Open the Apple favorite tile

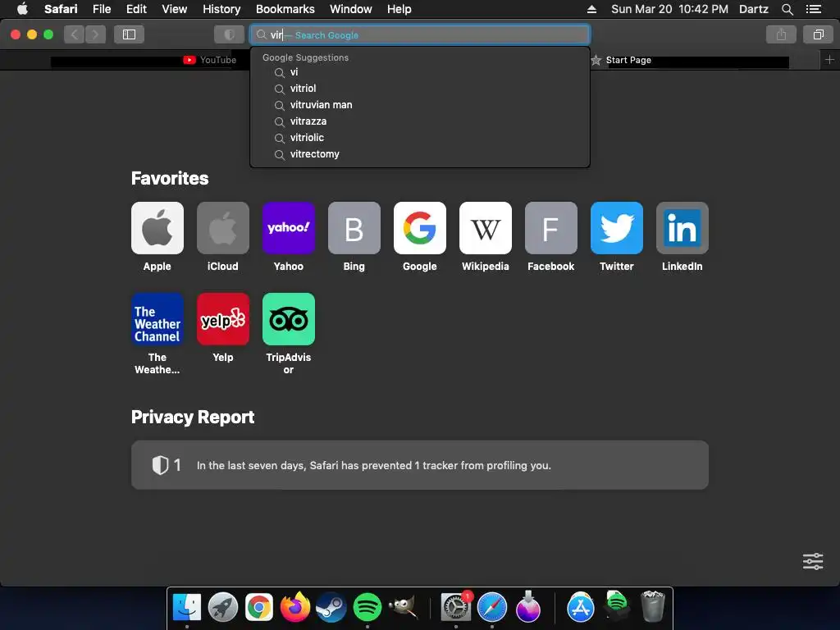tap(157, 228)
